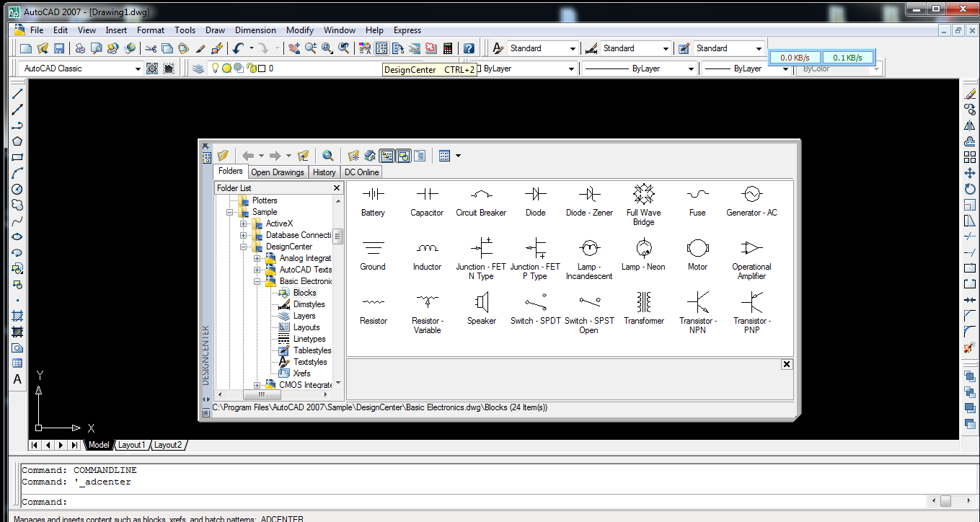Open the Views dropdown in DesignCenter
980x522 pixels.
(457, 155)
